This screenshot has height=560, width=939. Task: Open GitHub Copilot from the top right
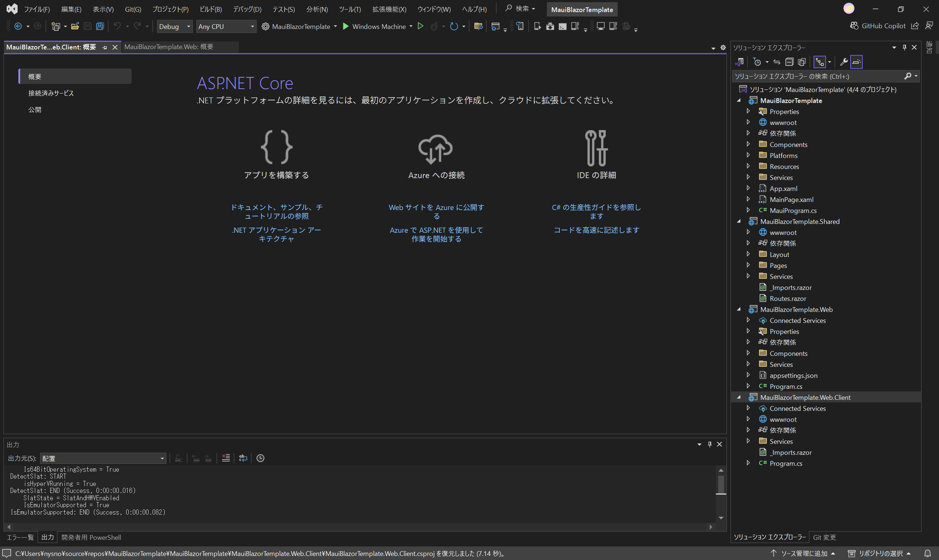click(x=878, y=26)
